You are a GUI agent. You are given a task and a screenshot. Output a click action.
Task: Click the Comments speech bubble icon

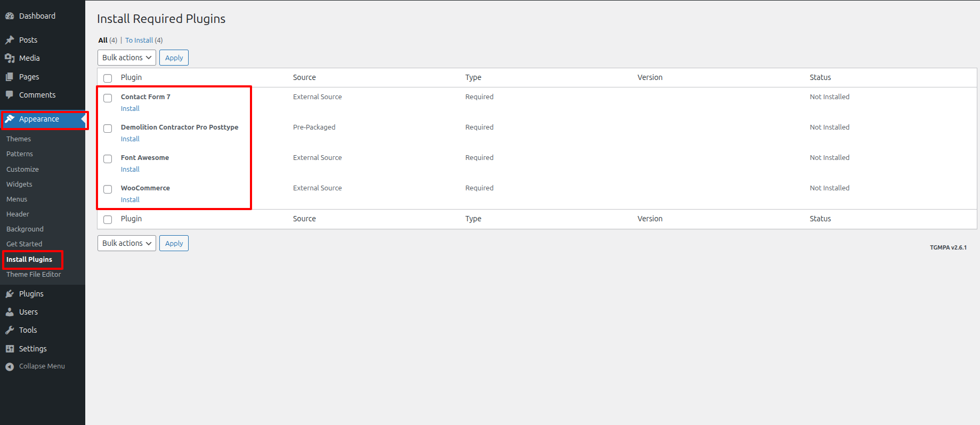tap(10, 95)
